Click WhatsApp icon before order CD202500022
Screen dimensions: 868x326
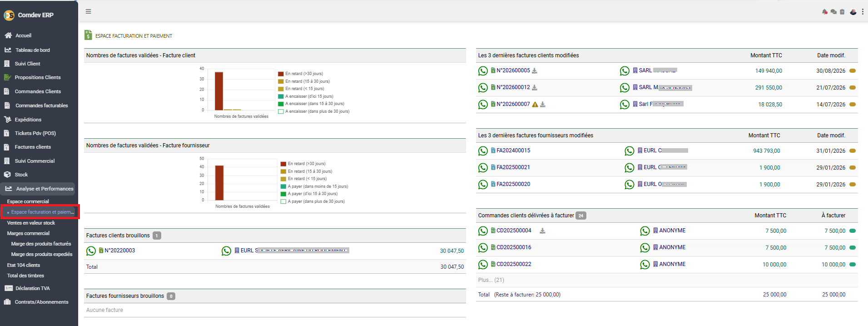tap(483, 265)
